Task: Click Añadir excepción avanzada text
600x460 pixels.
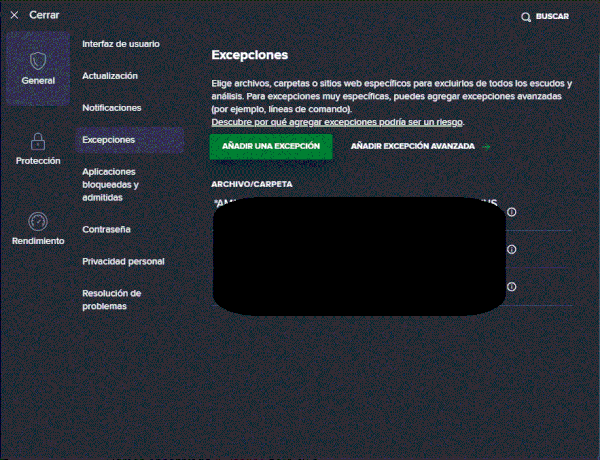Action: (411, 147)
